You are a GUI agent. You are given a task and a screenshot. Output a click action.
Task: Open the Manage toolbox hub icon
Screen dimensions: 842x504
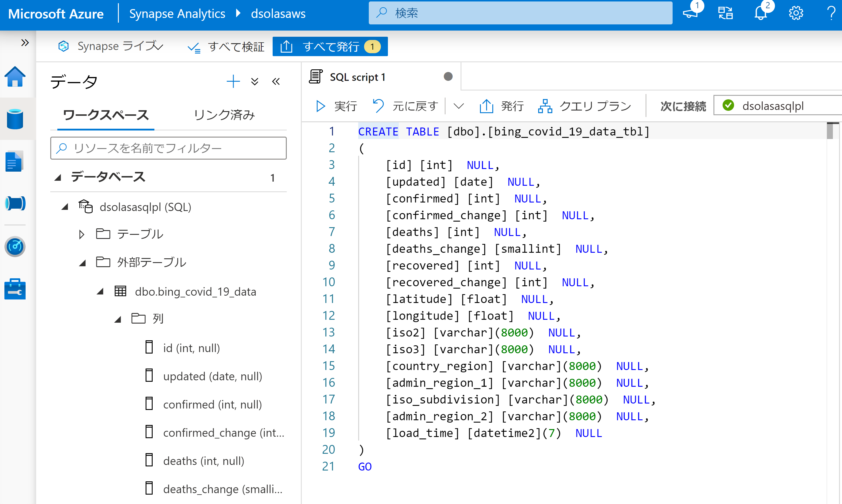15,289
